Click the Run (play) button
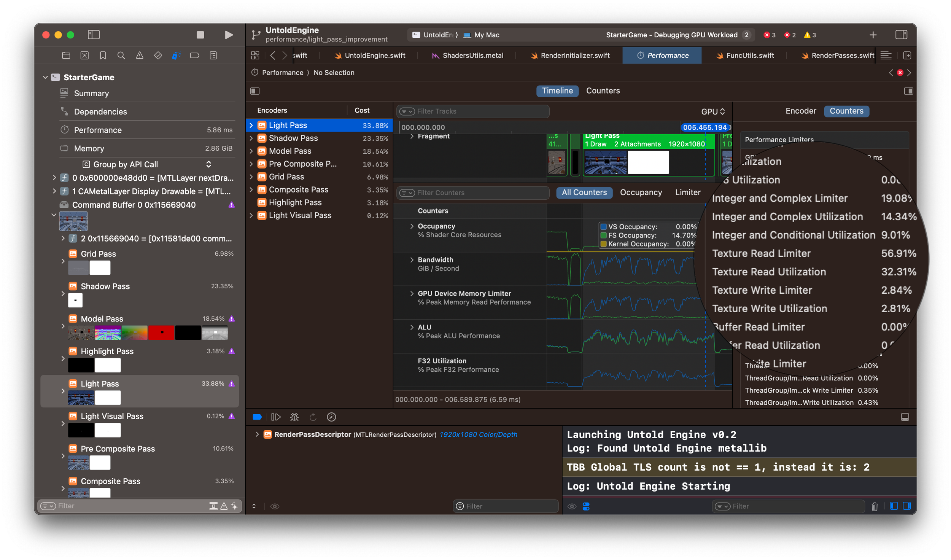The height and width of the screenshot is (560, 951). [229, 35]
